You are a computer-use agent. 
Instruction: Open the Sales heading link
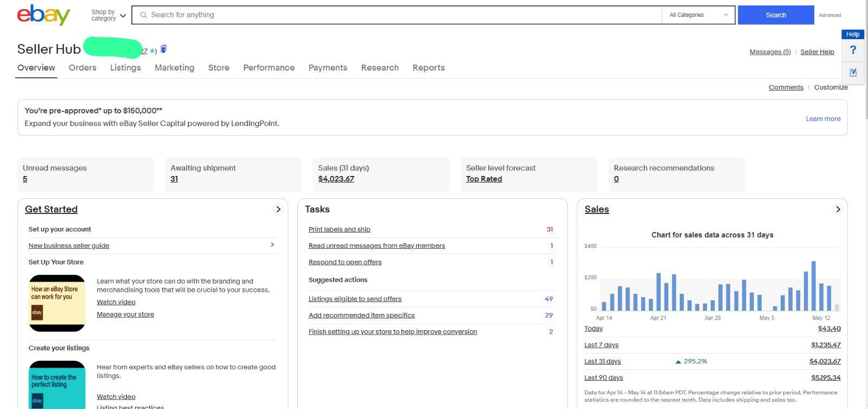pos(597,209)
